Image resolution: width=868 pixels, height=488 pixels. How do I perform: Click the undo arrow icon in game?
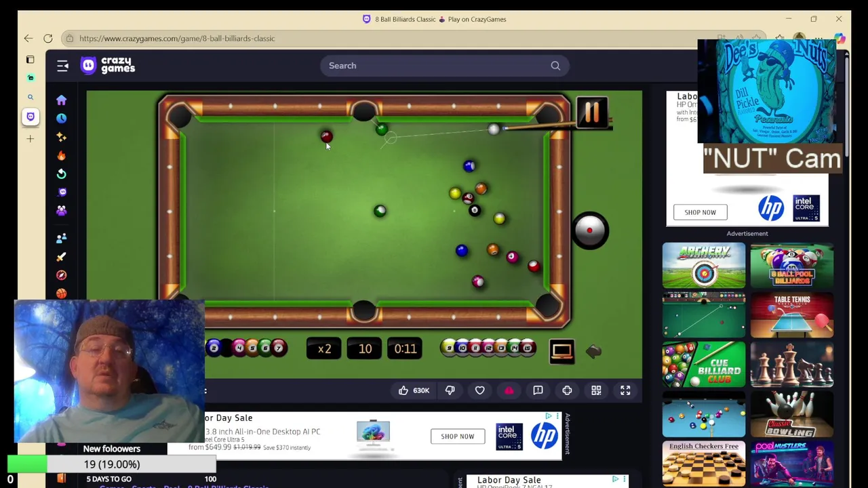pos(593,350)
